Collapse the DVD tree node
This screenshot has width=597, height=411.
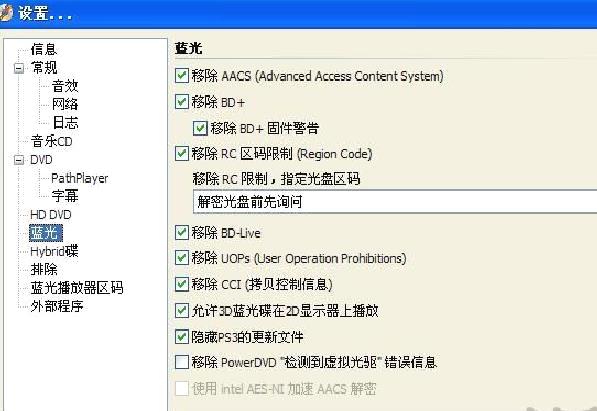(x=19, y=160)
